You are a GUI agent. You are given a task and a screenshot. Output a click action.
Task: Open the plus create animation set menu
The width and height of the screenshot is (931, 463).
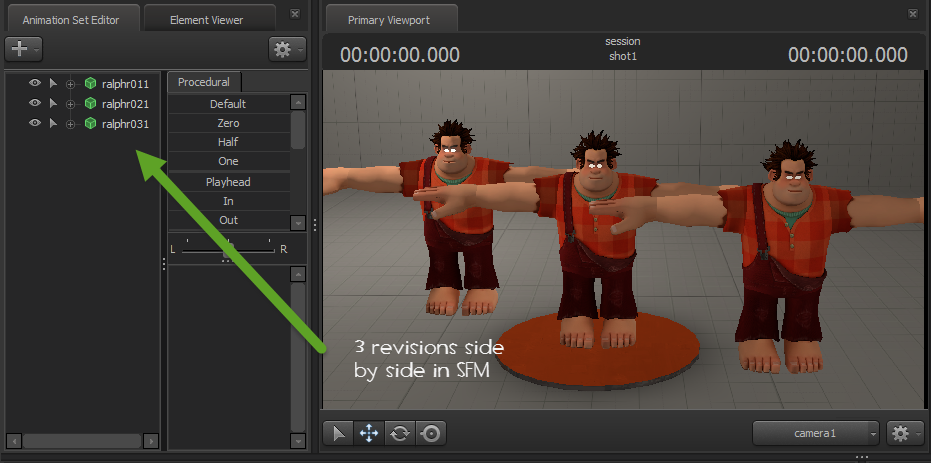pyautogui.click(x=23, y=49)
